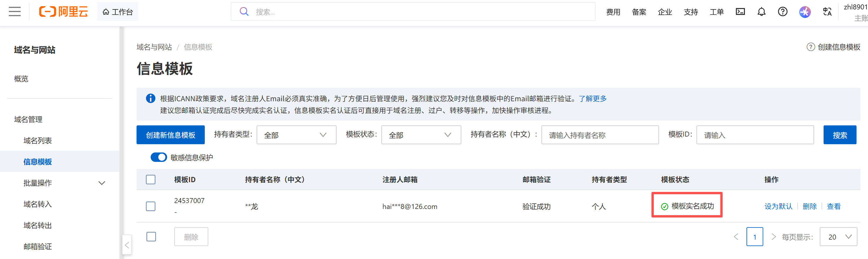Go to the previous page arrow
The height and width of the screenshot is (259, 868).
pos(736,237)
